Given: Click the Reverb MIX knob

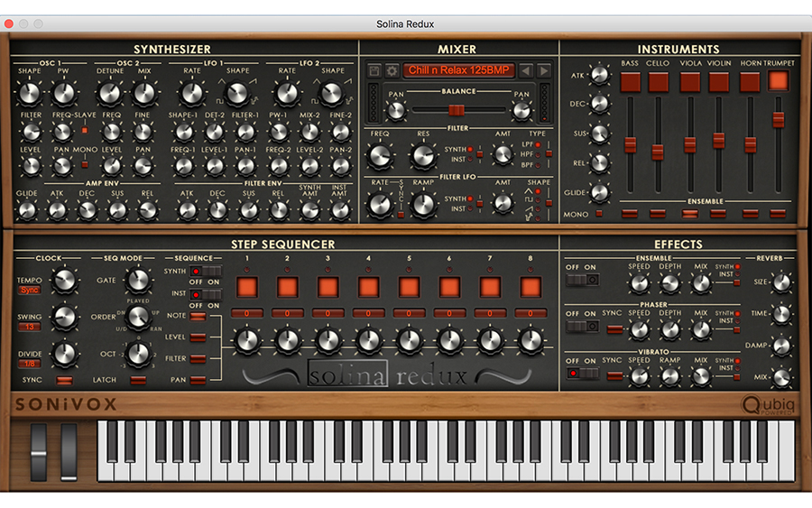Looking at the screenshot, I should tap(781, 377).
